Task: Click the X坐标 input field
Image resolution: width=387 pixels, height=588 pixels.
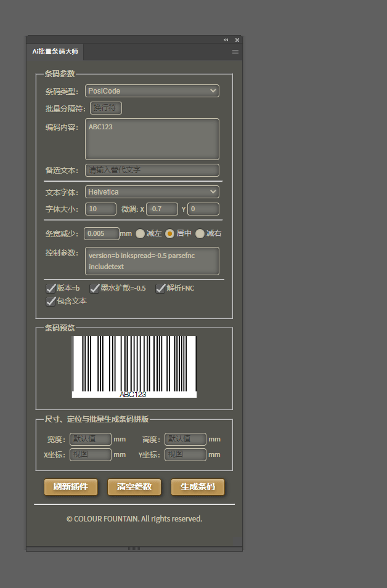Action: click(91, 454)
